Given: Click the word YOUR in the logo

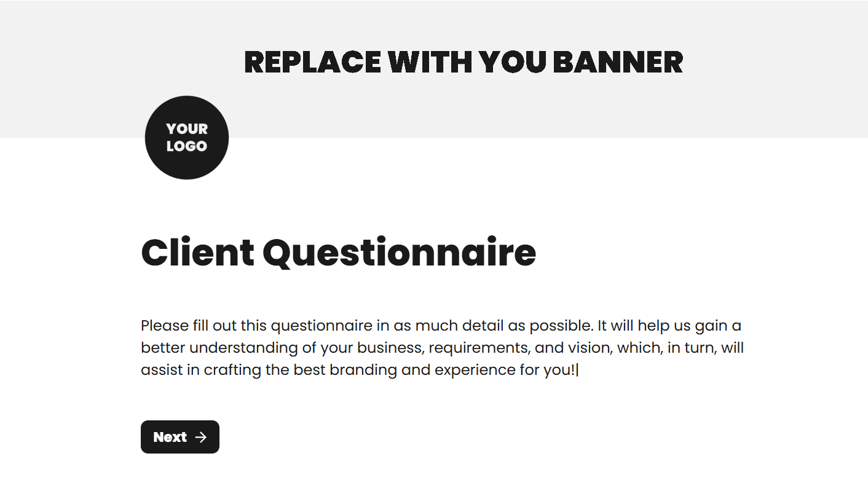Looking at the screenshot, I should pyautogui.click(x=187, y=129).
